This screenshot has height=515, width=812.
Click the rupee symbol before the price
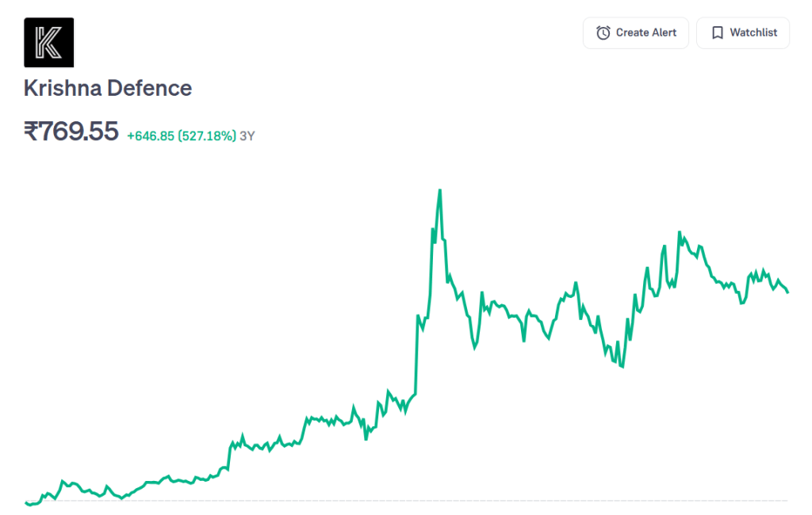pos(32,132)
